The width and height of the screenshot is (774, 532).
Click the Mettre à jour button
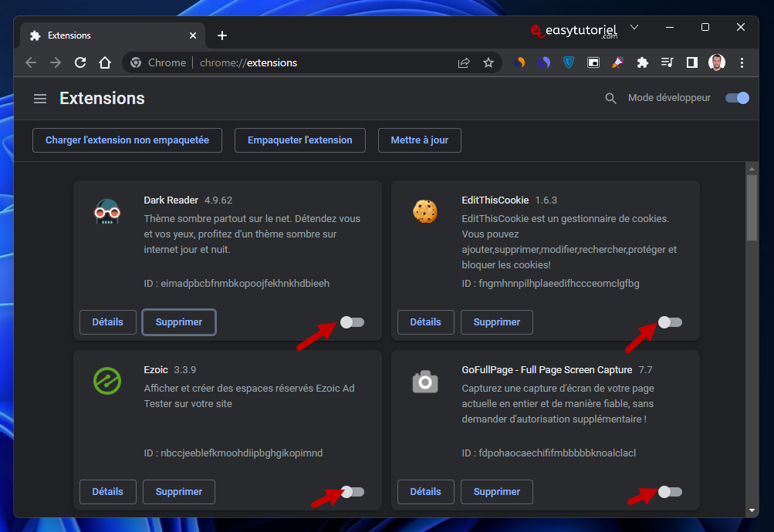click(x=419, y=140)
